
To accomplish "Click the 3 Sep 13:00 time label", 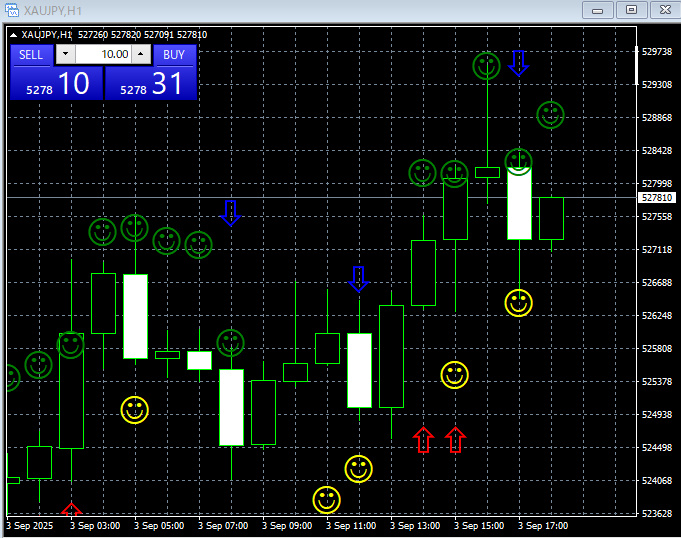I will point(415,526).
